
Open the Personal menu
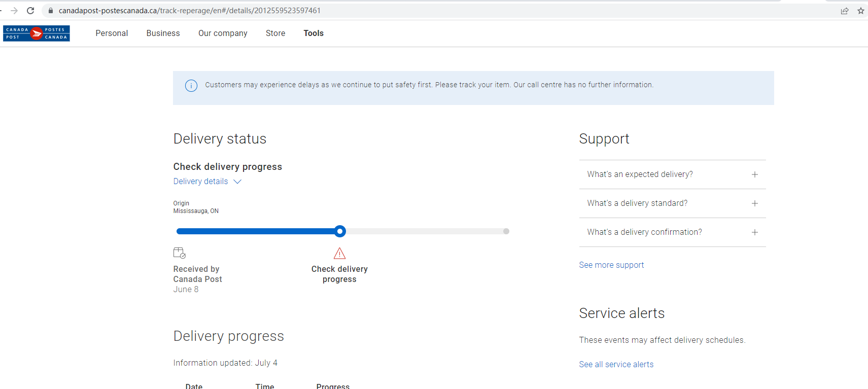112,33
